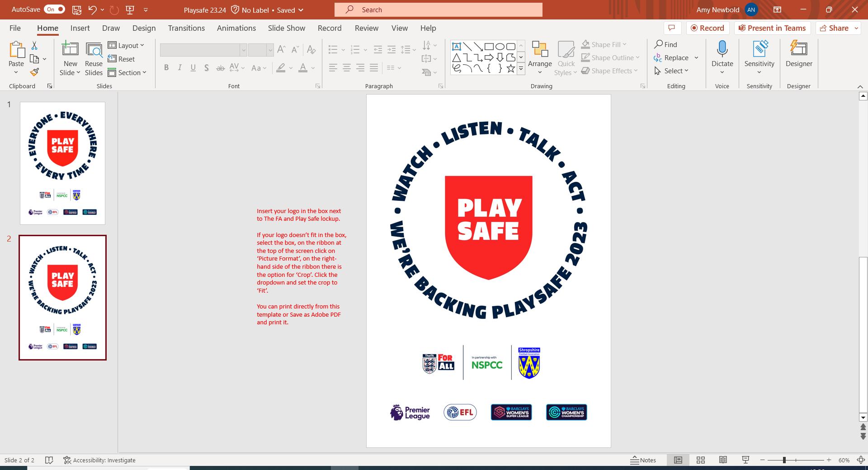Fit slide to current window

(860, 460)
